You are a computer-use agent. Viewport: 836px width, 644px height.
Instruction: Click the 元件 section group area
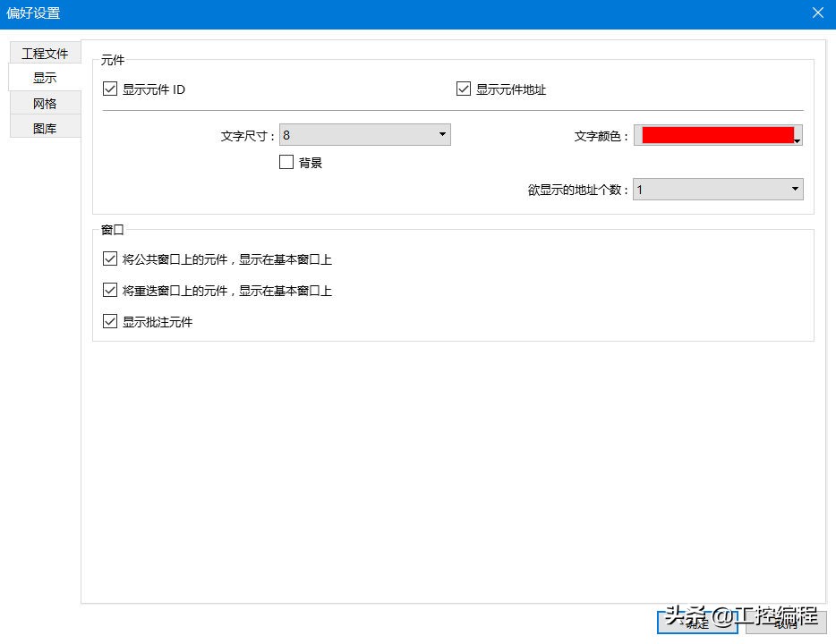click(112, 60)
